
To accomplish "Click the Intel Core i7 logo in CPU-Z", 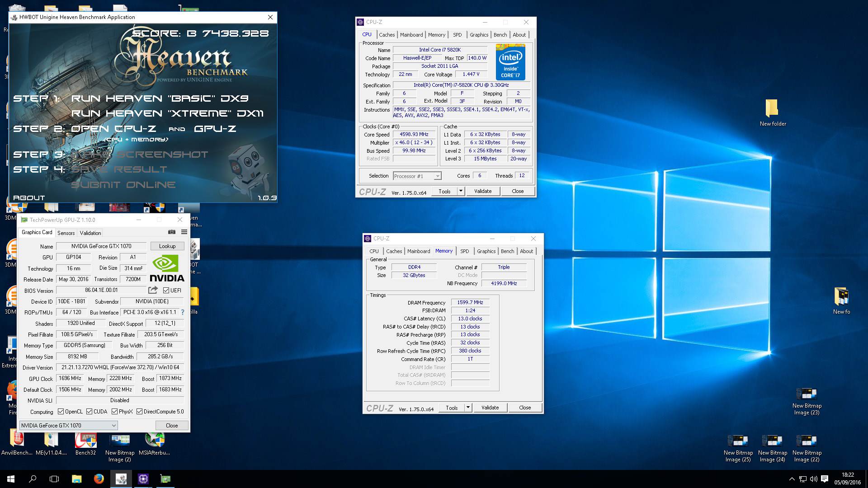I will [510, 62].
